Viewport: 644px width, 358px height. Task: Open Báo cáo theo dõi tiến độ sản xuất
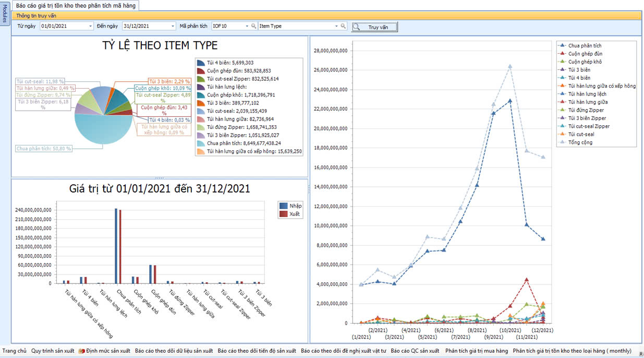(x=257, y=351)
